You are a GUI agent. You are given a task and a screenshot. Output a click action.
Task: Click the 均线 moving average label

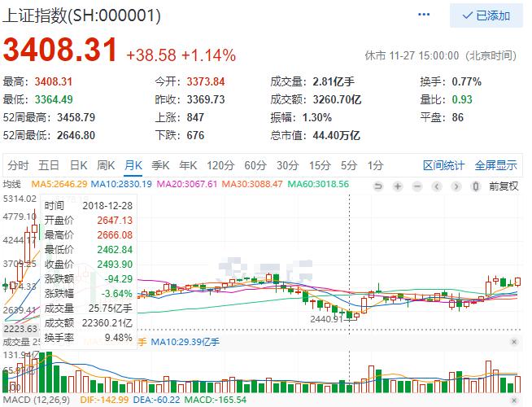pyautogui.click(x=12, y=184)
